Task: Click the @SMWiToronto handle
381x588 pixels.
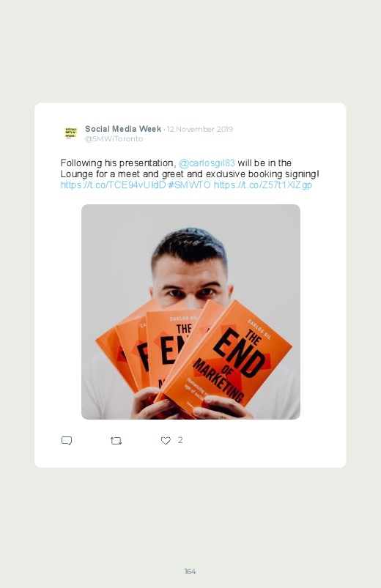Action: [114, 138]
